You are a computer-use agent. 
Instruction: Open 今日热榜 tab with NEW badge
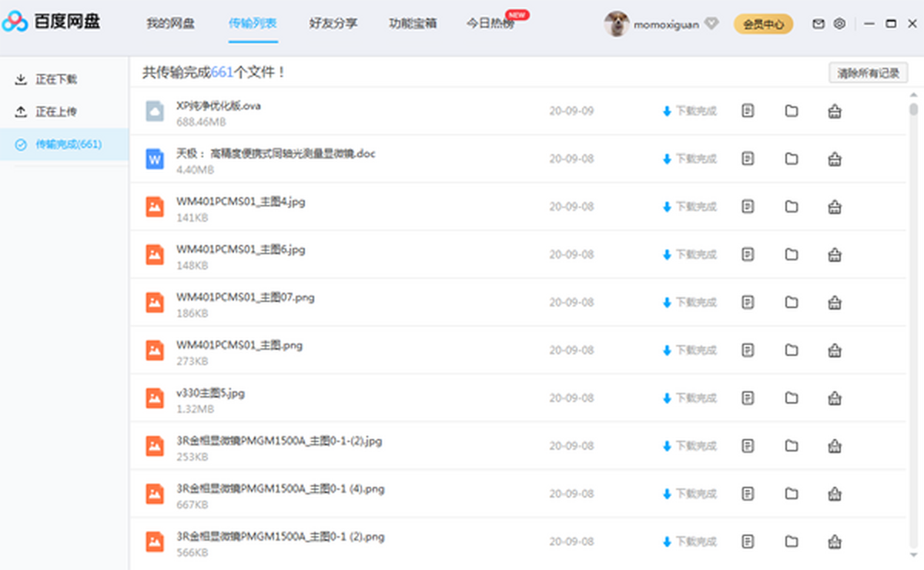point(489,23)
